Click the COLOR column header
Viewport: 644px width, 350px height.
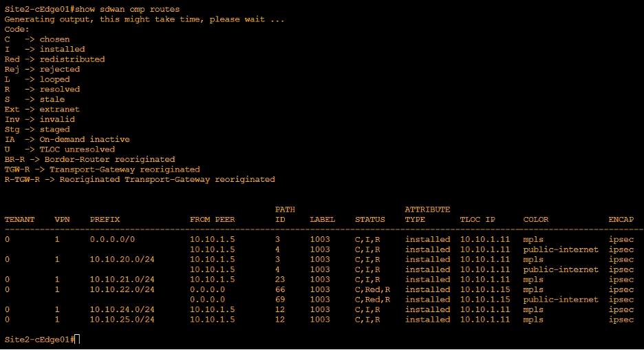point(536,220)
